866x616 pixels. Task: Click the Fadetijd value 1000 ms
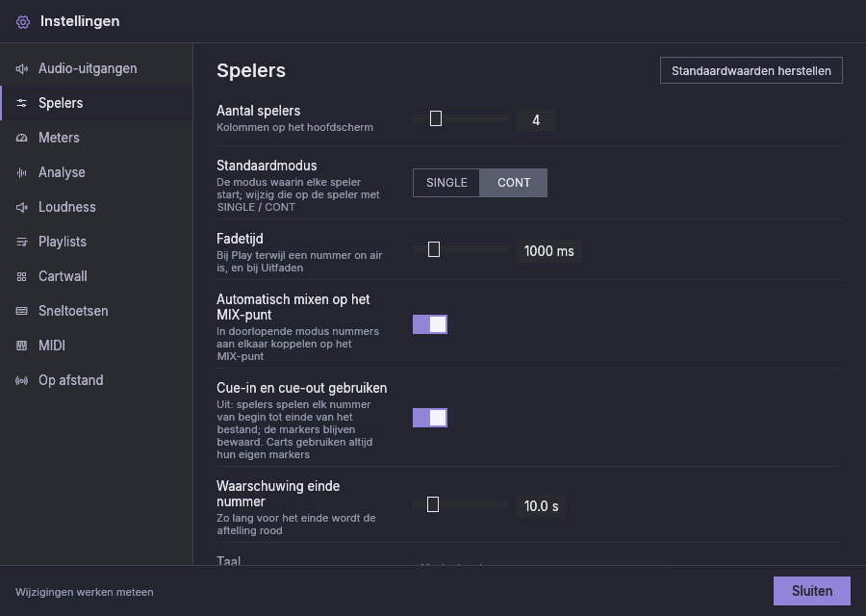pyautogui.click(x=549, y=251)
